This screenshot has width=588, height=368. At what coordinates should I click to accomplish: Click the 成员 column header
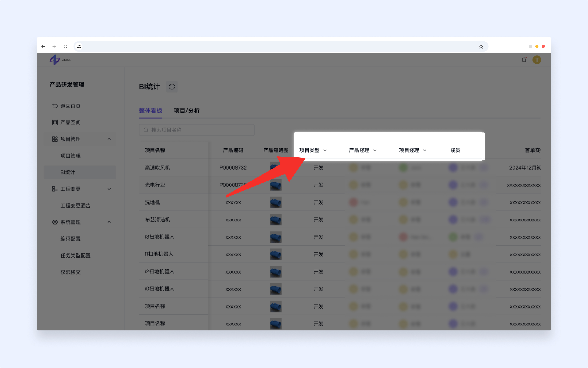tap(455, 150)
